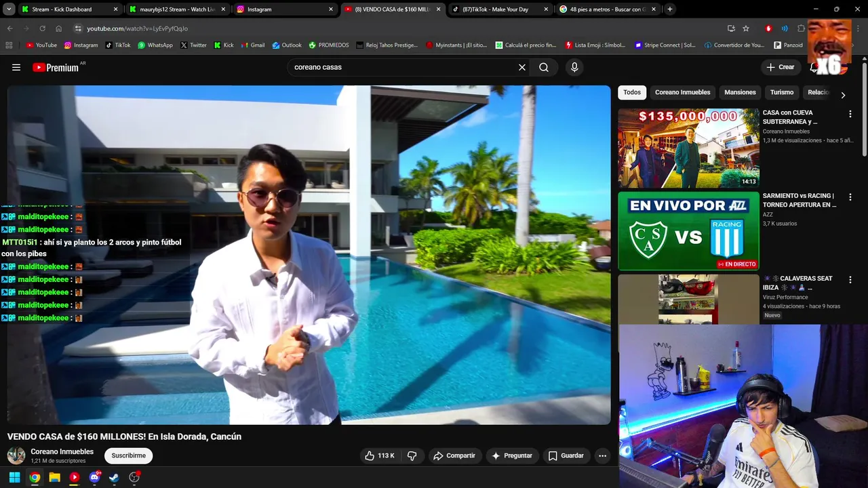Select the Todos filter chip
The width and height of the screenshot is (868, 488).
tap(632, 92)
